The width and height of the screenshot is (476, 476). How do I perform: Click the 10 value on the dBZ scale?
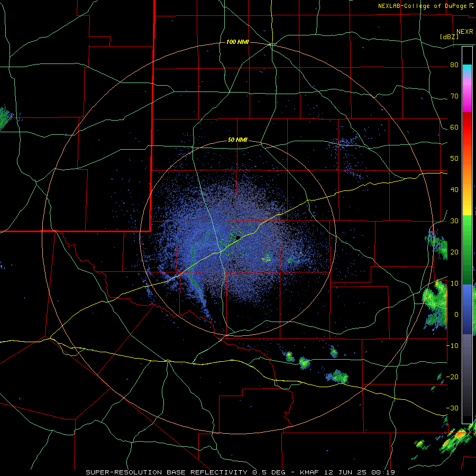point(454,283)
